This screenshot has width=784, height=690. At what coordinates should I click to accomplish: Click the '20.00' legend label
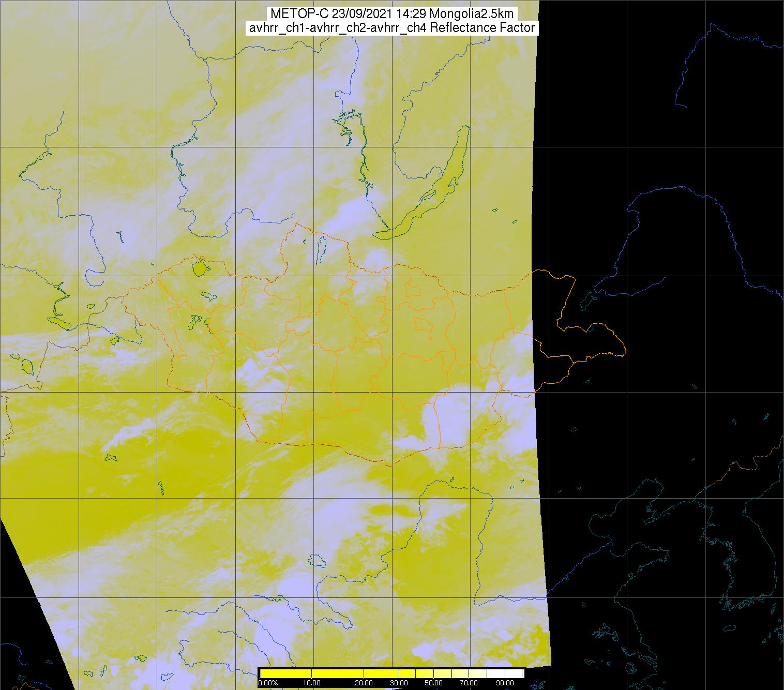(x=364, y=683)
